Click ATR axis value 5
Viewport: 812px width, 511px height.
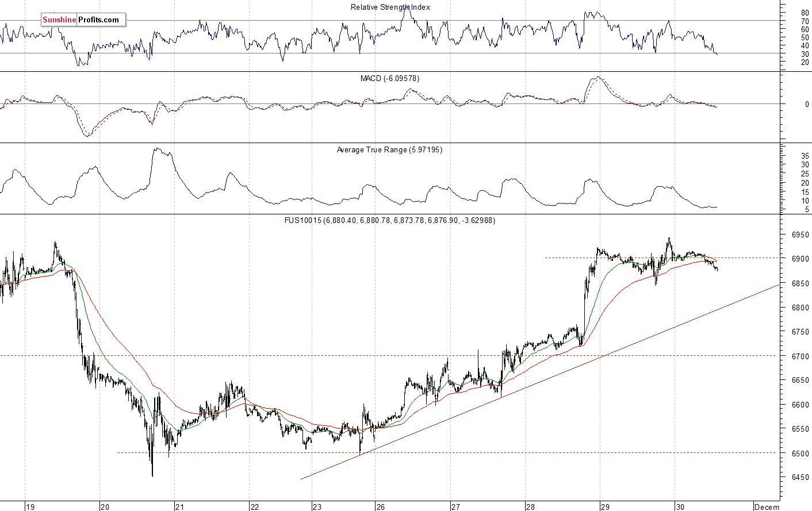coord(807,210)
